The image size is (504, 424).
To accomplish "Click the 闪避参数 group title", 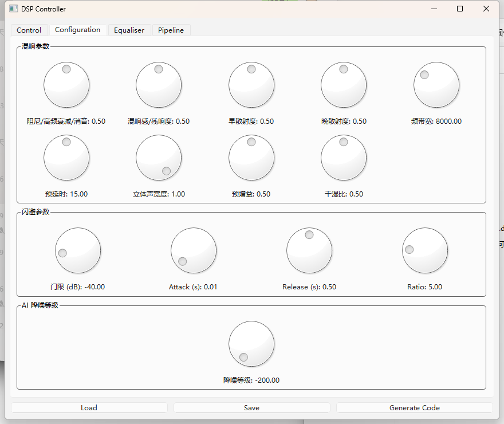I will (36, 212).
